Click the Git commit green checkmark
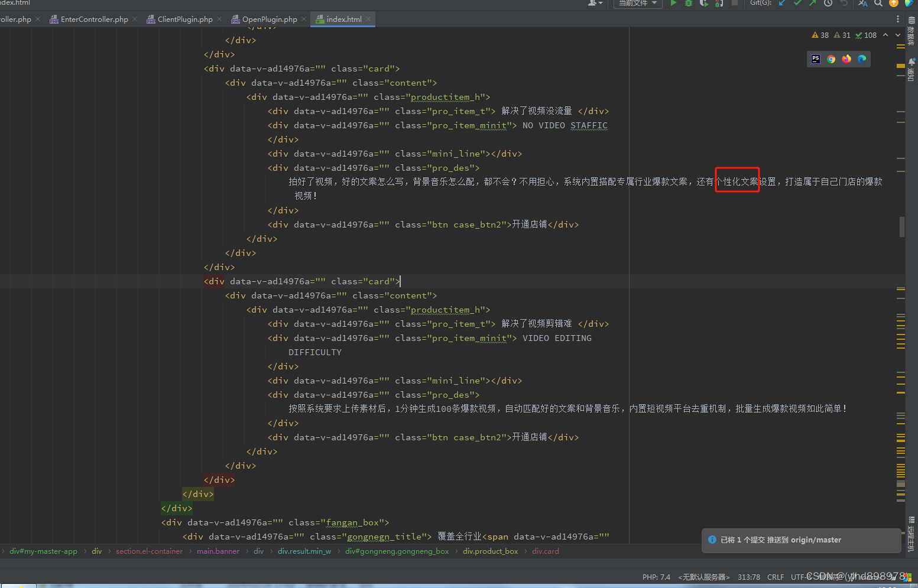Viewport: 918px width, 588px height. point(797,3)
